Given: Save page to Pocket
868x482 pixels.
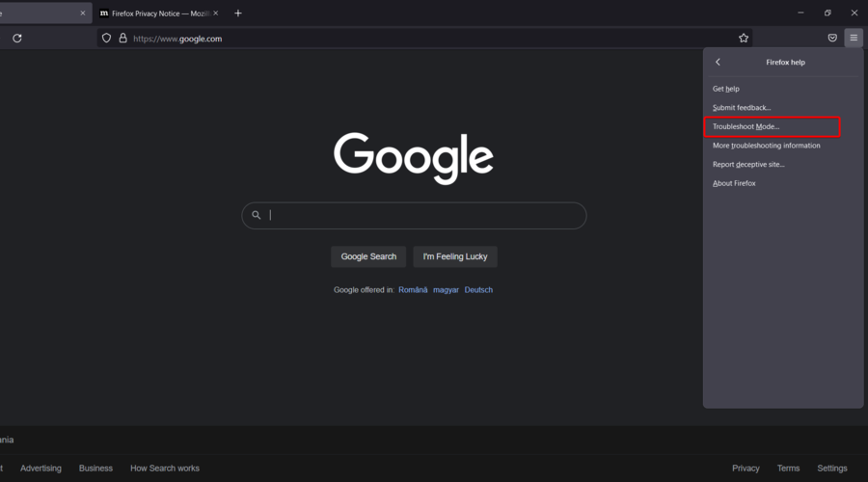Looking at the screenshot, I should (832, 39).
